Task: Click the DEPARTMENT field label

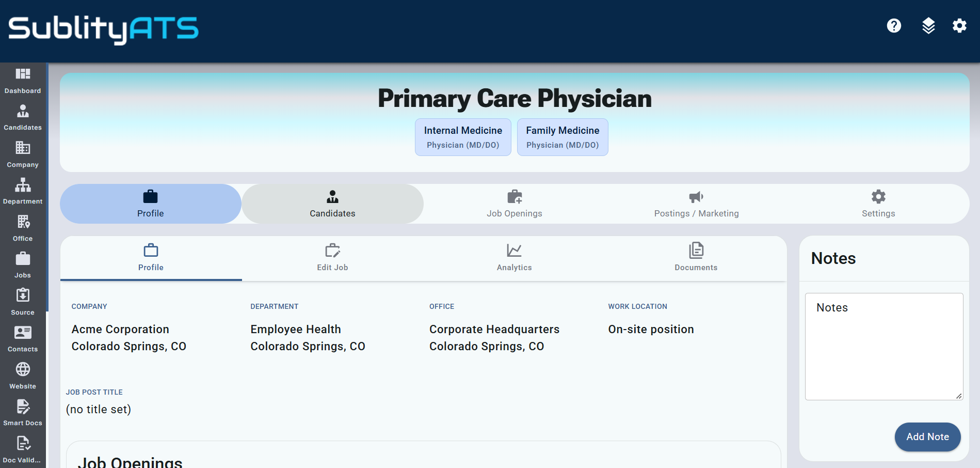Action: [x=275, y=307]
